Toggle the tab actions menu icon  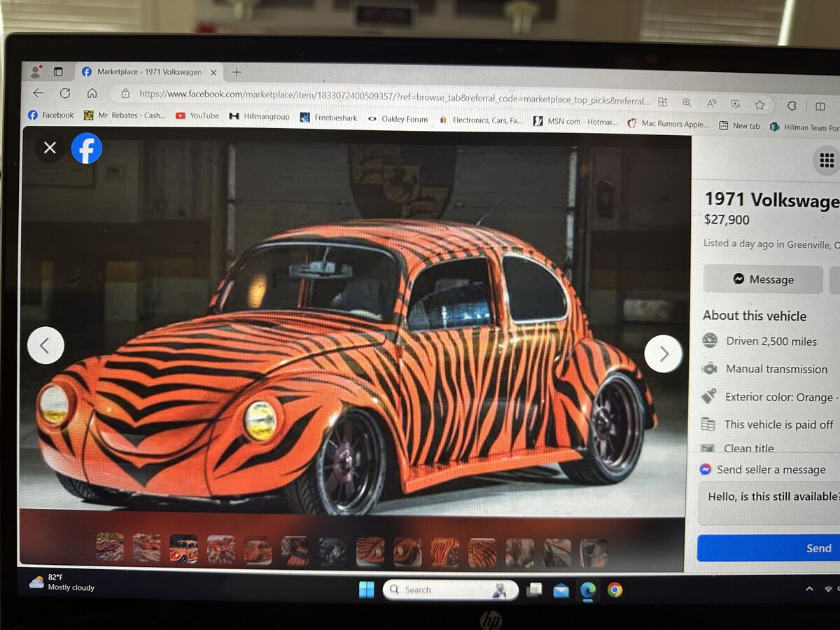pyautogui.click(x=58, y=71)
